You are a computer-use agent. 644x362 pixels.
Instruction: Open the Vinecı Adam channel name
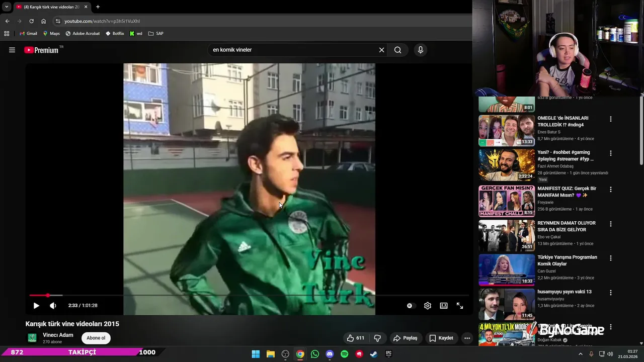click(x=58, y=335)
